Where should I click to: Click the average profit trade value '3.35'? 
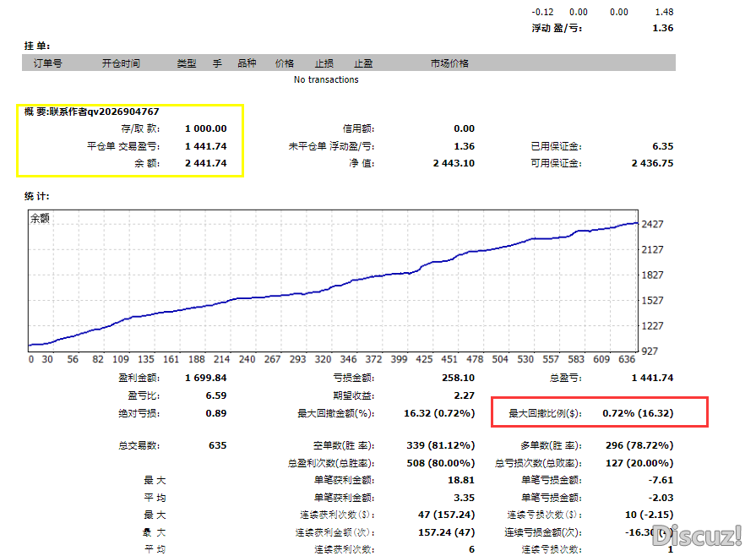pos(465,498)
